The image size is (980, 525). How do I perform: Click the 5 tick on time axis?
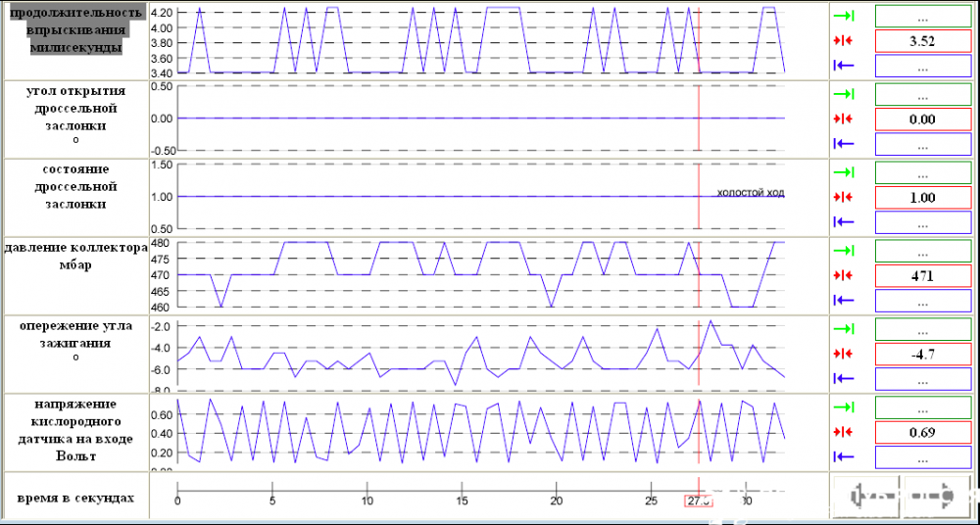271,501
